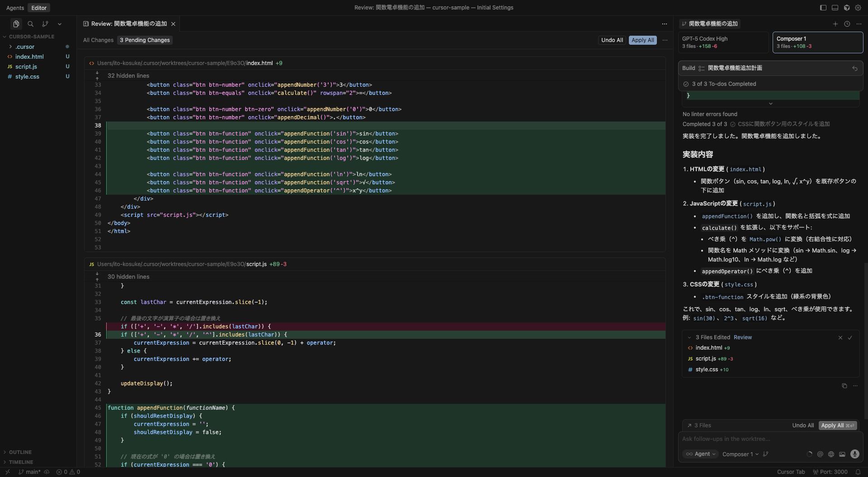This screenshot has width=868, height=477.
Task: Click the @ mention context icon
Action: 820,454
